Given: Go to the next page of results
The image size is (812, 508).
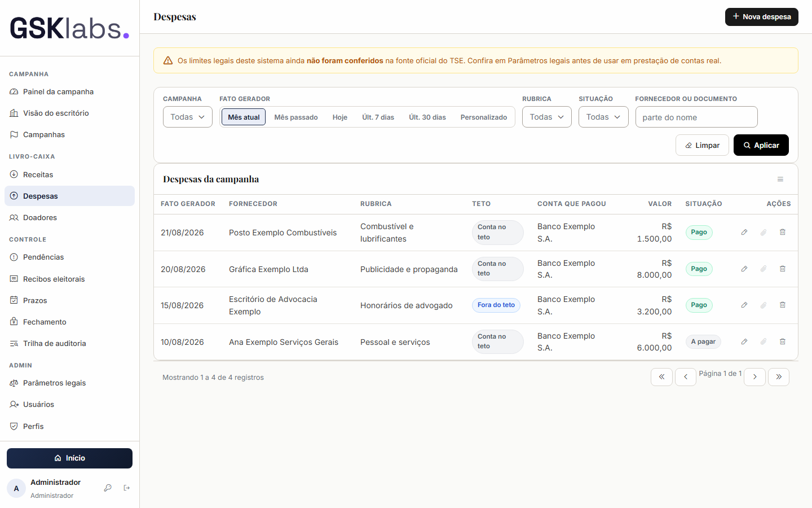Looking at the screenshot, I should click(x=754, y=377).
